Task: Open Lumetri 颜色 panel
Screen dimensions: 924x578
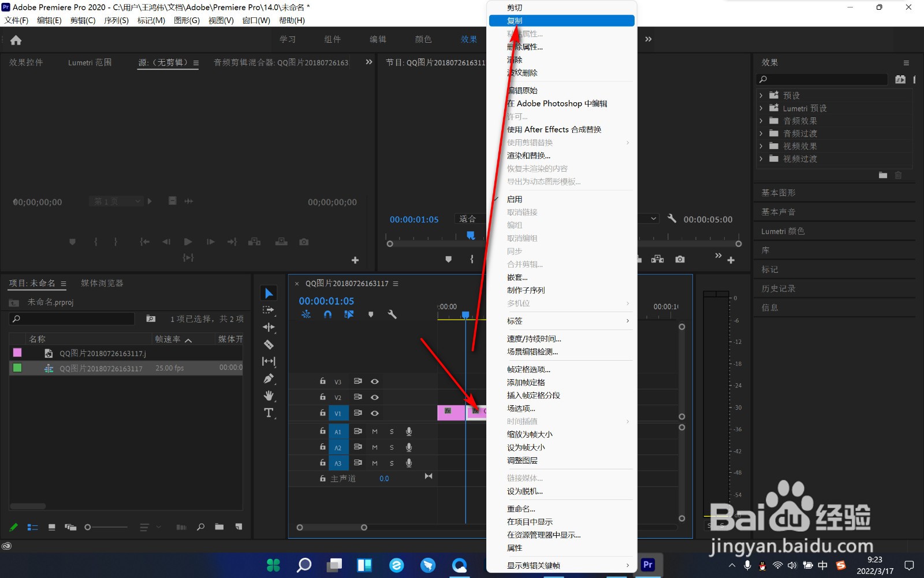Action: coord(783,231)
